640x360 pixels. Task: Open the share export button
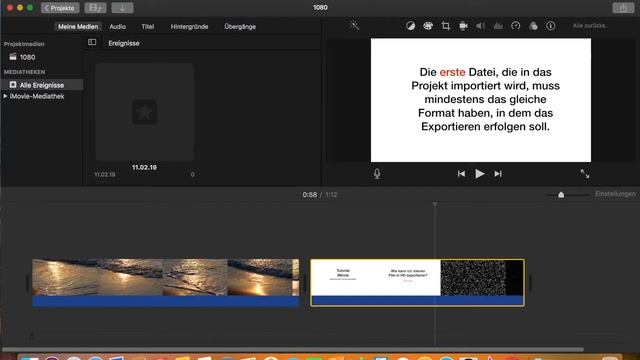[623, 8]
